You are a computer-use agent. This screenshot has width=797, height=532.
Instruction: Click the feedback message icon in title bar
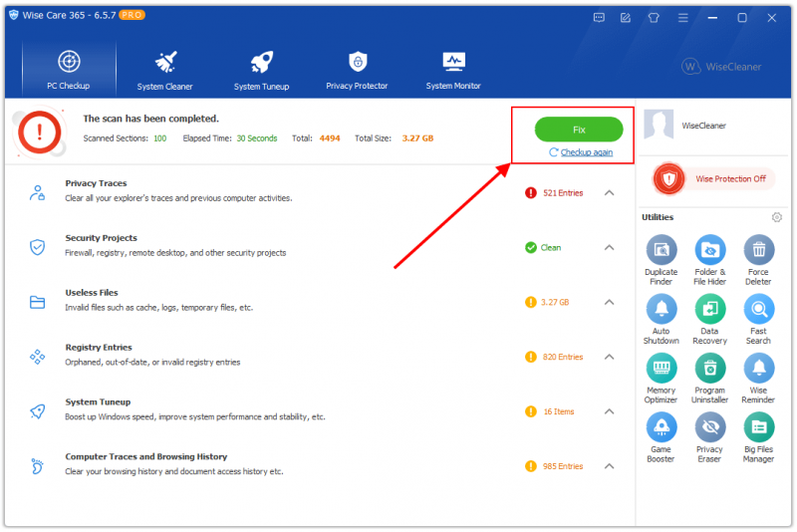pos(599,18)
